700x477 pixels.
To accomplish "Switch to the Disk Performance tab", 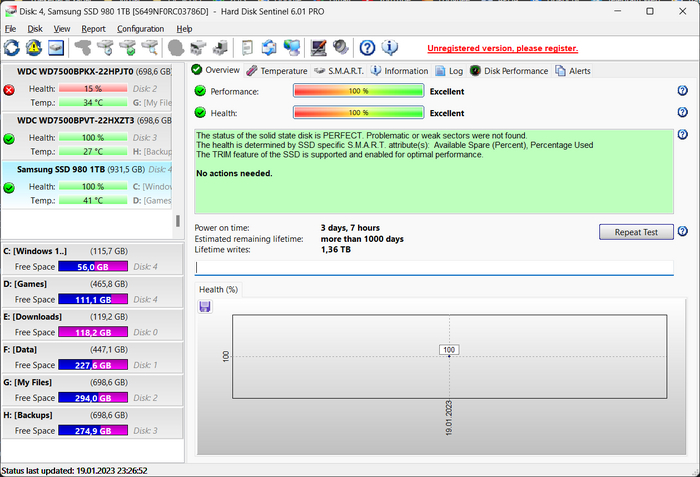I will [509, 71].
